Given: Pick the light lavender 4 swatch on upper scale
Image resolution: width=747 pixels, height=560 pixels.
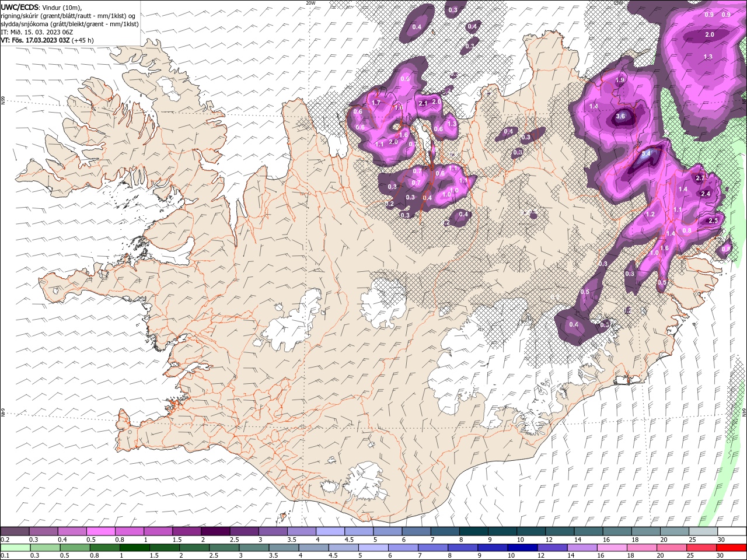Looking at the screenshot, I should tap(330, 531).
